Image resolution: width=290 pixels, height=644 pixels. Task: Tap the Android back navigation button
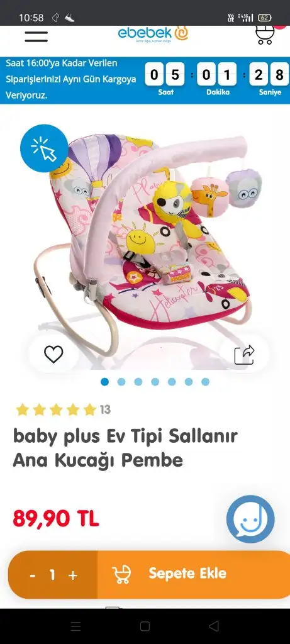click(x=214, y=626)
